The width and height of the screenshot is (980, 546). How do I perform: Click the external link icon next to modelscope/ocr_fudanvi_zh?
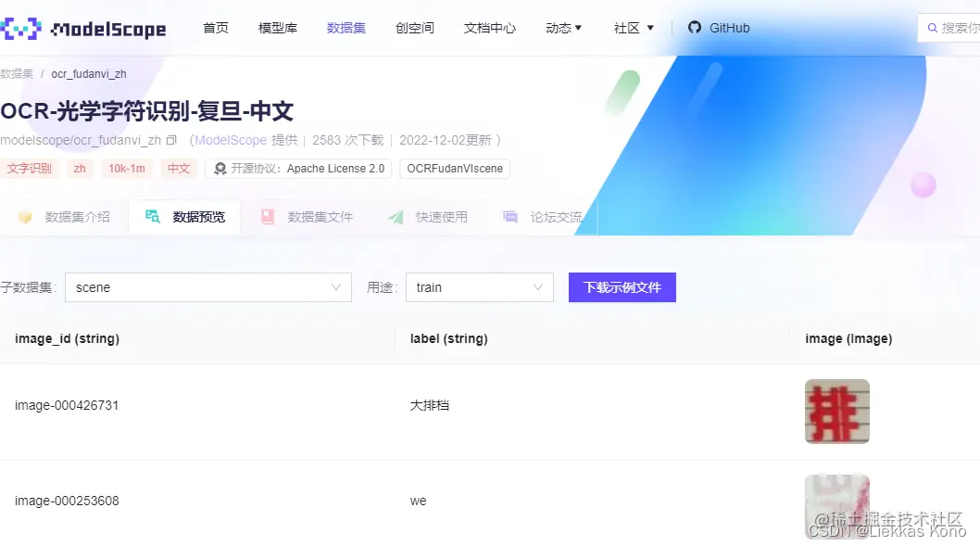coord(171,139)
